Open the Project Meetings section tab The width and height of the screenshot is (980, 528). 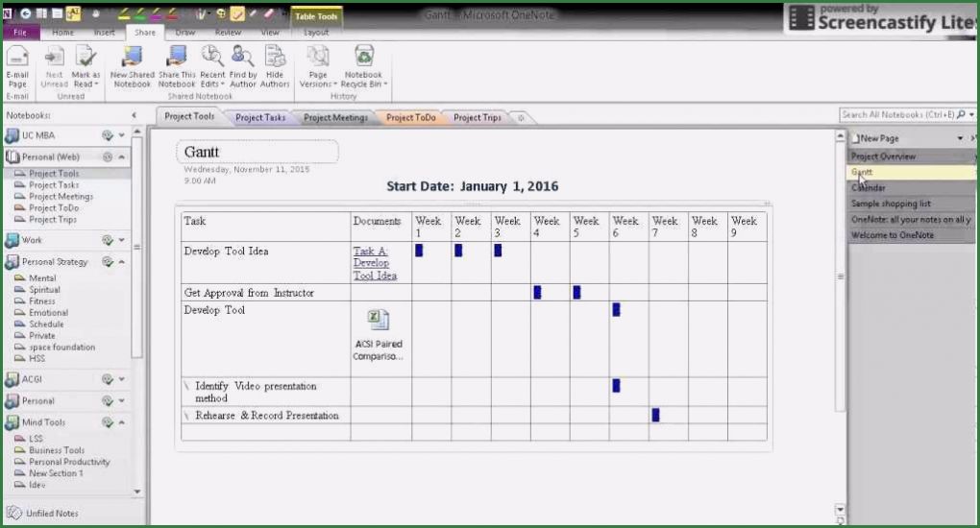(x=335, y=118)
